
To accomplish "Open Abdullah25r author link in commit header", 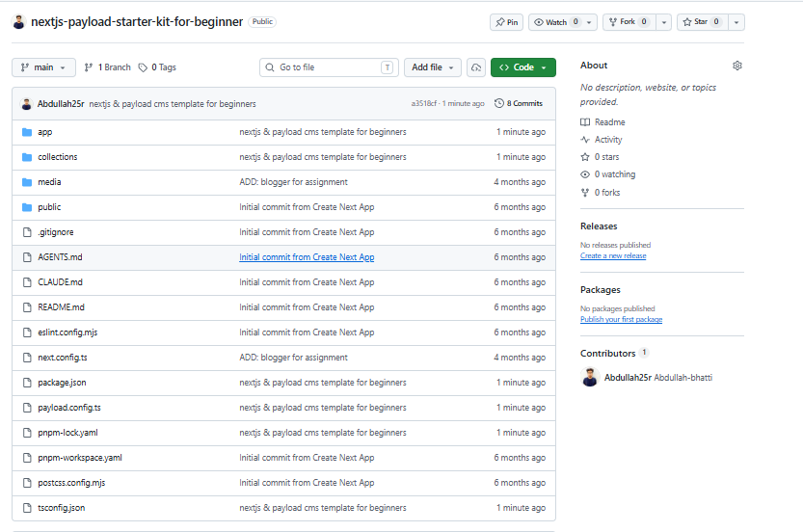I will 61,104.
